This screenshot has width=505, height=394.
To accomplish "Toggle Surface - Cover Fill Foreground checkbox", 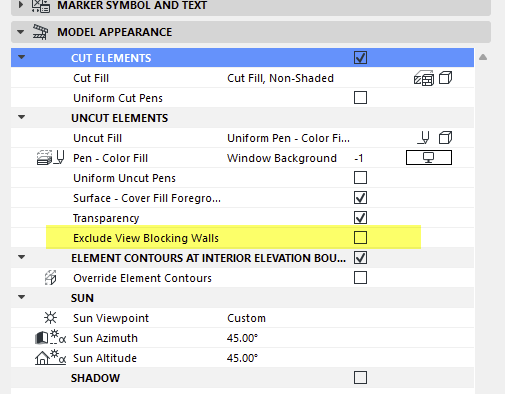I will 360,198.
